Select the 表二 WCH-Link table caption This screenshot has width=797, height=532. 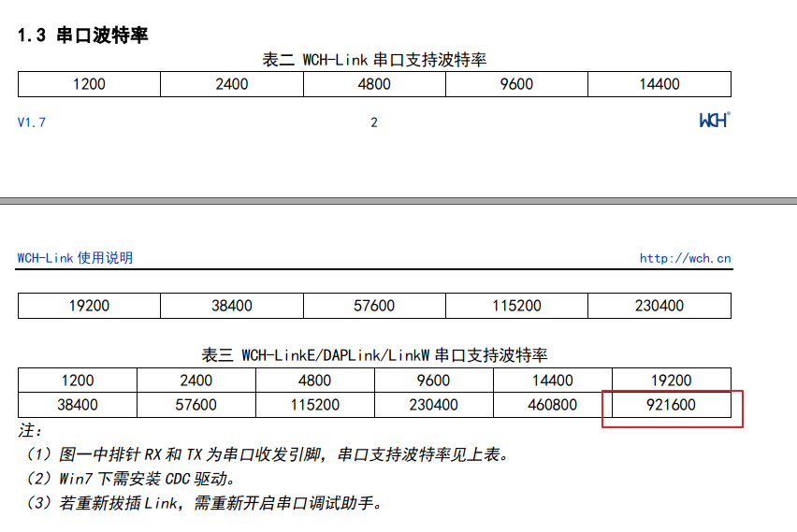(x=374, y=60)
